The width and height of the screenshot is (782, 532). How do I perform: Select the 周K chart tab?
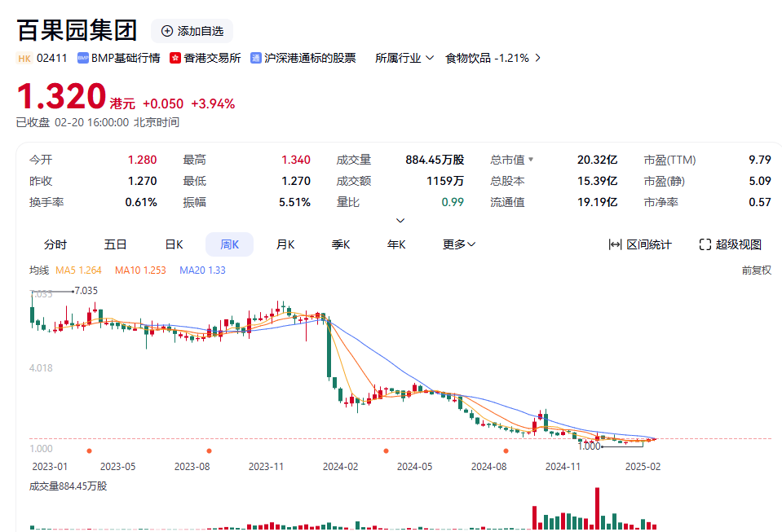tap(229, 244)
